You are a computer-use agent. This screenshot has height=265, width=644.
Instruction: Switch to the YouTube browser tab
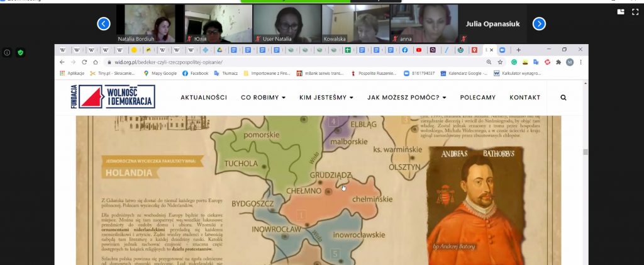[418, 50]
